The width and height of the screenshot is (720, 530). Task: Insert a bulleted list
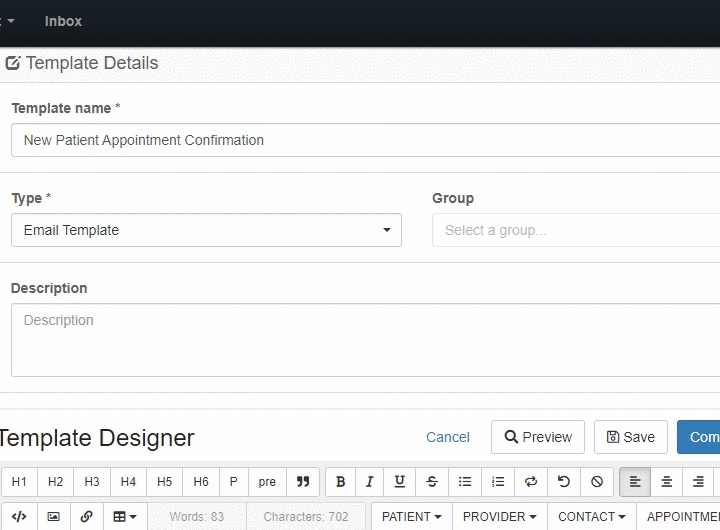(x=465, y=482)
